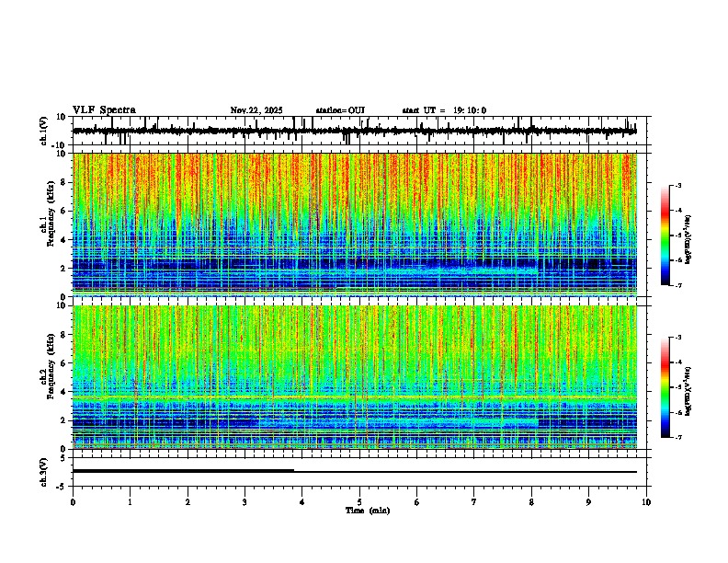Click the ch.2 spectrogram color bar
Viewport: 728px width, 563px height.
[665, 387]
